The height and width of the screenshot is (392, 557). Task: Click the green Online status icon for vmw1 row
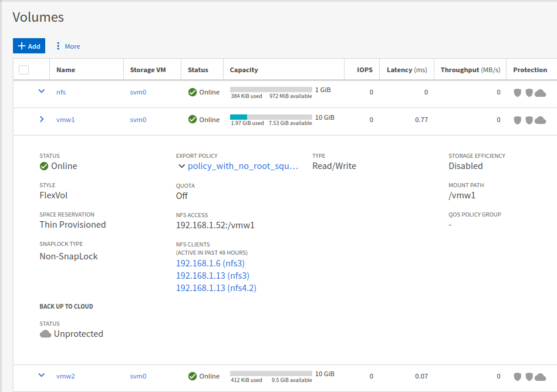tap(193, 119)
